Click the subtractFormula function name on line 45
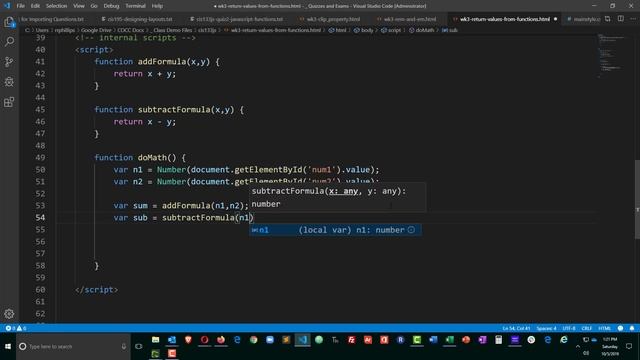 (174, 110)
